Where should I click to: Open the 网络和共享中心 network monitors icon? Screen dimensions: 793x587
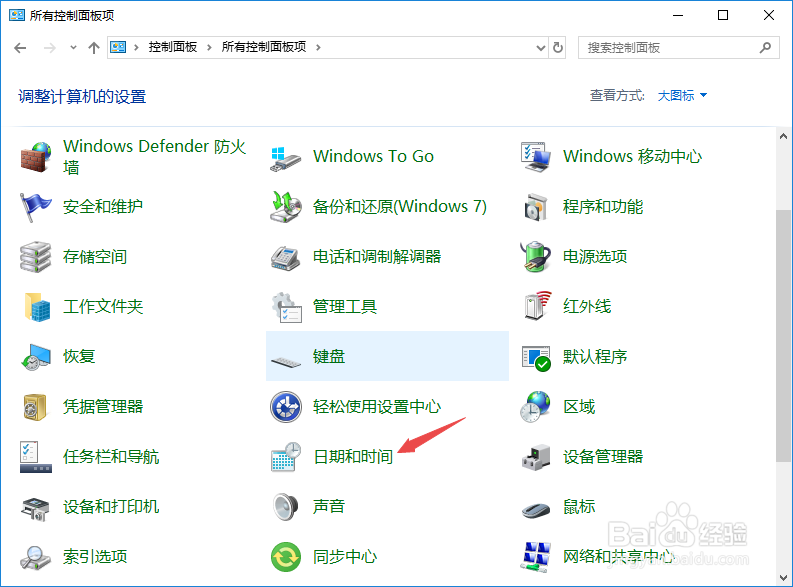coord(536,557)
